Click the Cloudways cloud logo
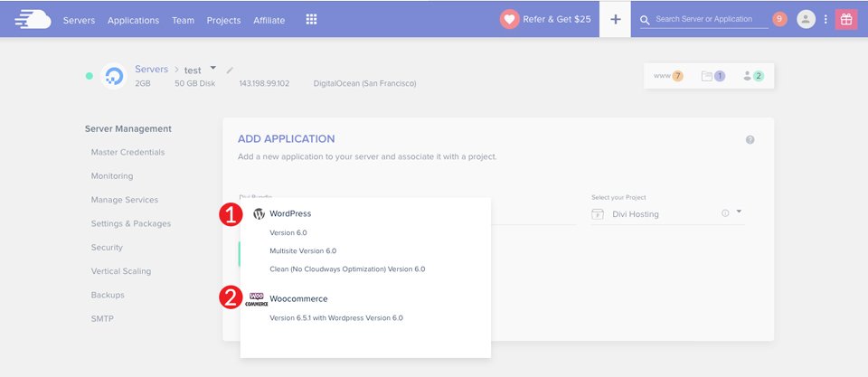Screen dimensions: 868x377 click(x=33, y=19)
